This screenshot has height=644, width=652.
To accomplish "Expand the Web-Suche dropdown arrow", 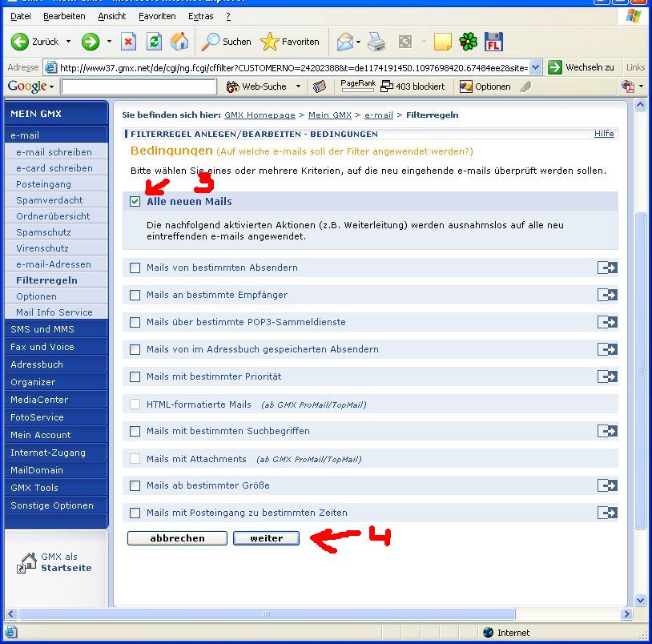I will (298, 87).
